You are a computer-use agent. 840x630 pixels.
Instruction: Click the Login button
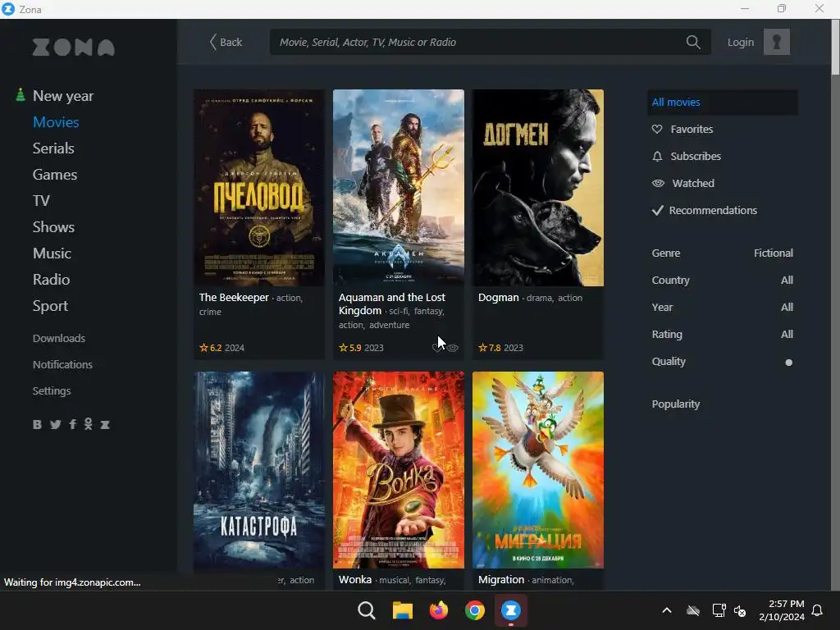click(741, 42)
